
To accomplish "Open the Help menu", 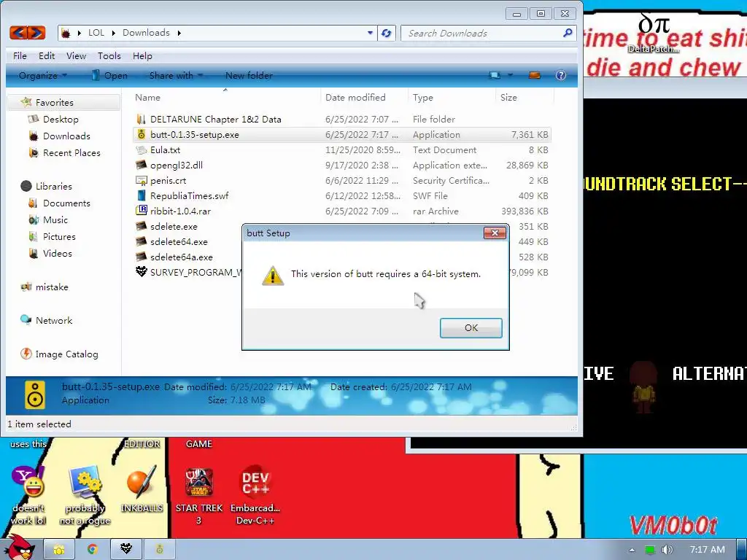I will pyautogui.click(x=142, y=56).
